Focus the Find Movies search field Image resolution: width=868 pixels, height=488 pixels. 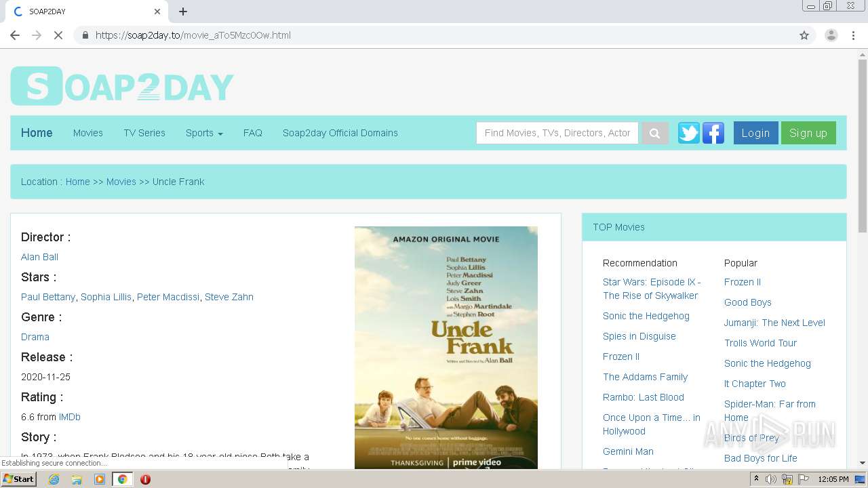pos(557,133)
